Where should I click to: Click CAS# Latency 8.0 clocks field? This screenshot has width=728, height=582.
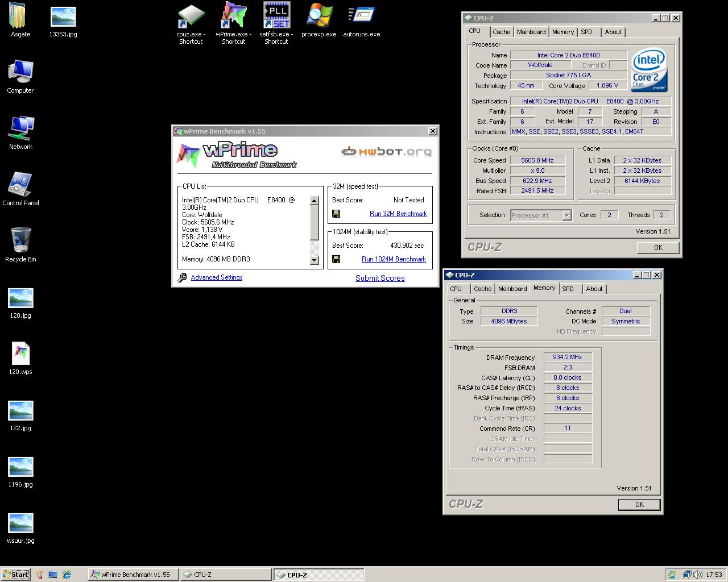pyautogui.click(x=568, y=377)
